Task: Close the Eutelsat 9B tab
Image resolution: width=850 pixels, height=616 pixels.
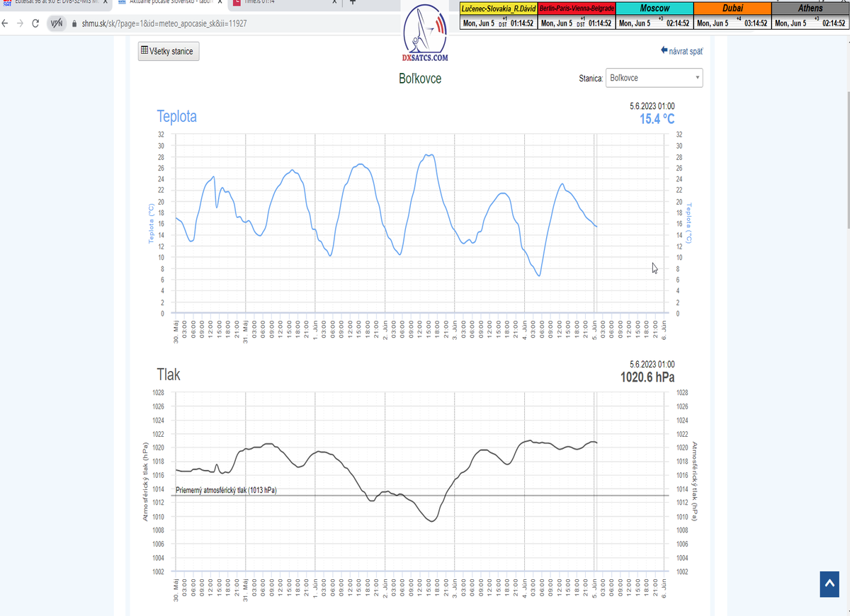Action: point(104,3)
